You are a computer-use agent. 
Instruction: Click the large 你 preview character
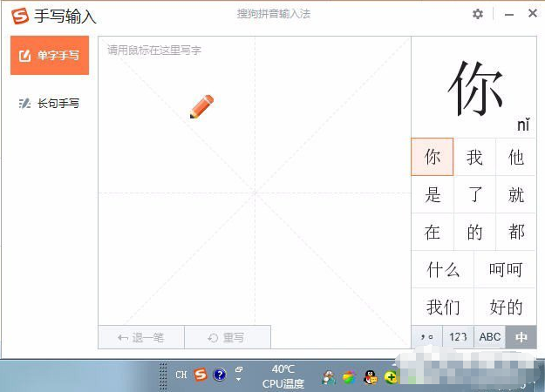[x=475, y=88]
